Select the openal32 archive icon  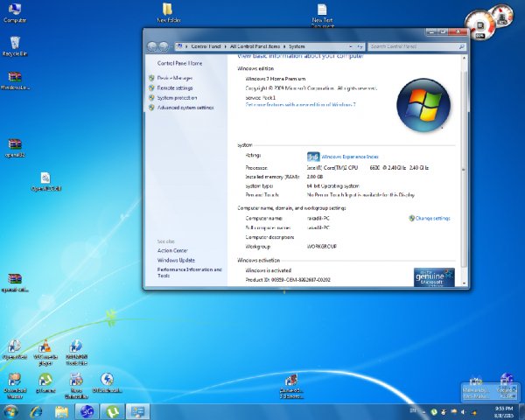coord(15,148)
